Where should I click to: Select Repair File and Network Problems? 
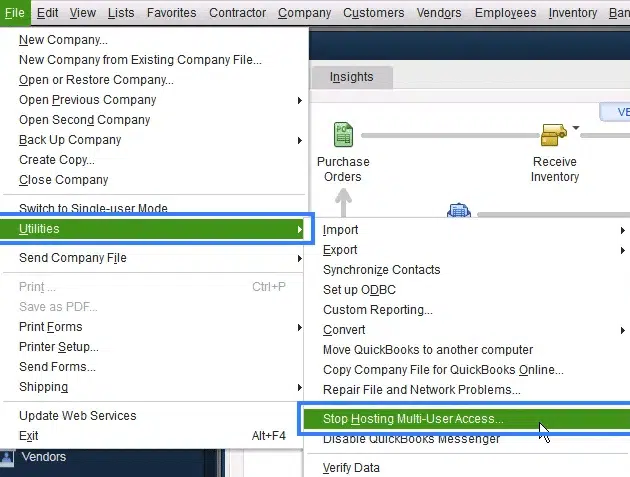(421, 390)
